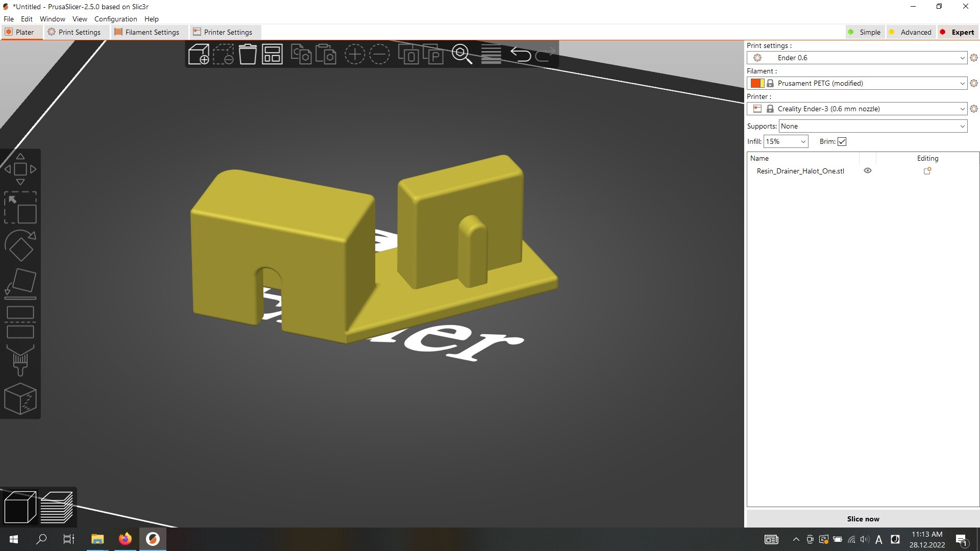Click the orange filament color swatch
The width and height of the screenshot is (980, 551).
tap(755, 83)
